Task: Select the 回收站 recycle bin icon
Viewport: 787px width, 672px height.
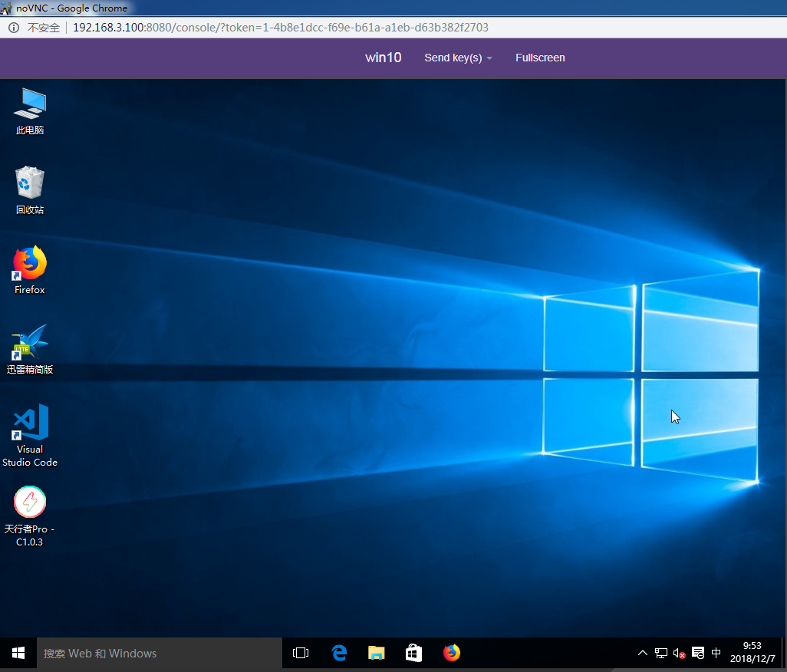Action: tap(30, 191)
